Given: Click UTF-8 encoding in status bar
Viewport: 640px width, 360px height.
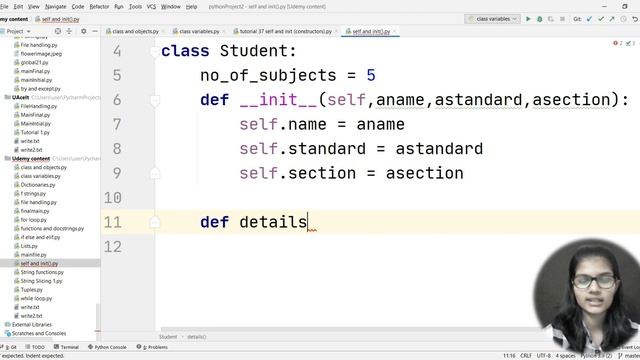Looking at the screenshot, I should coord(544,356).
